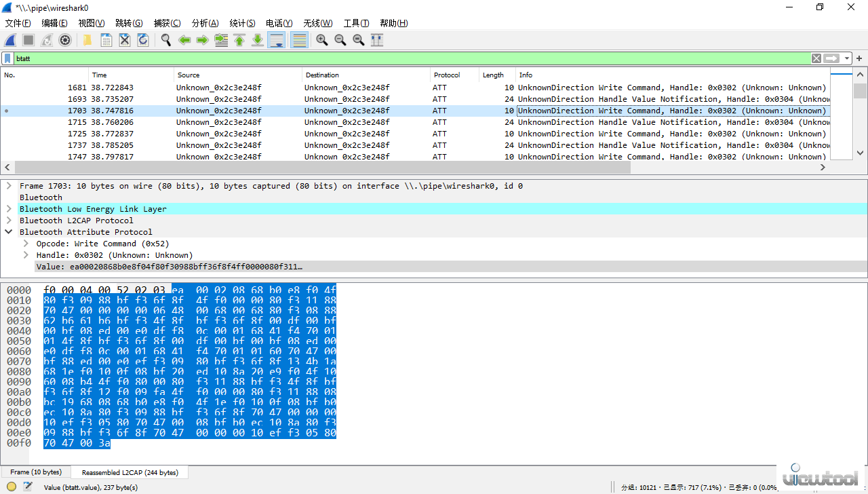Expand the Opcode: Write Command node
The height and width of the screenshot is (494, 868).
(26, 244)
